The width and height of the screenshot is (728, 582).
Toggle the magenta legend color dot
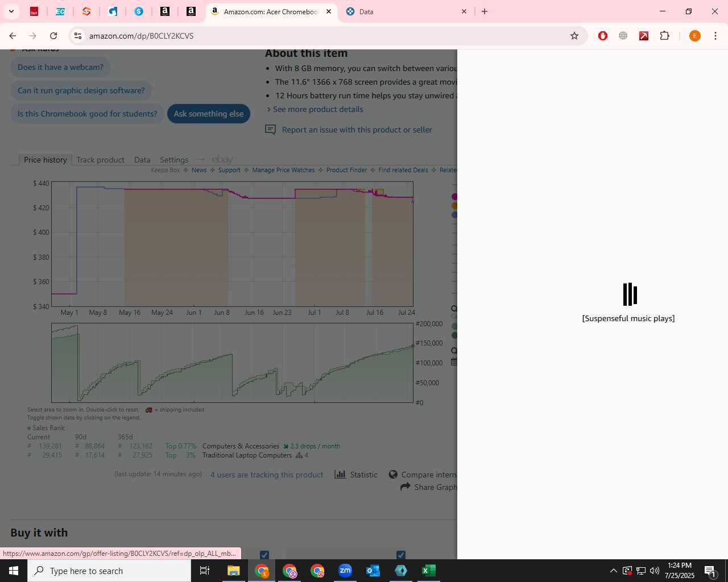(x=454, y=197)
